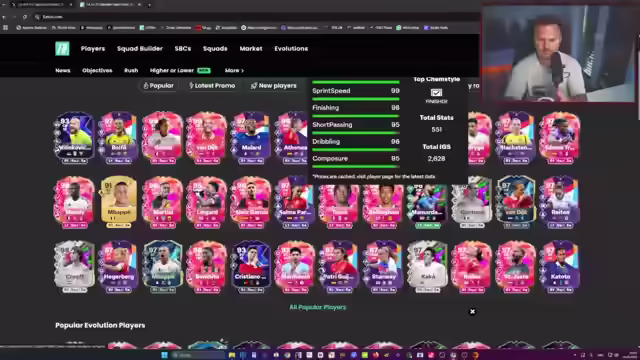Click the Finishing stat bar
The height and width of the screenshot is (360, 640).
coord(356,116)
